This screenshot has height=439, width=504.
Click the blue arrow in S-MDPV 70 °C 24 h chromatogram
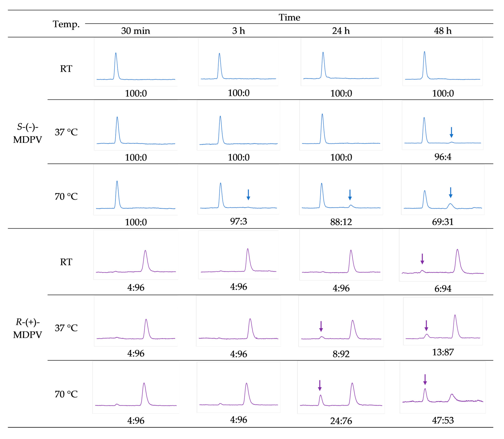click(350, 195)
